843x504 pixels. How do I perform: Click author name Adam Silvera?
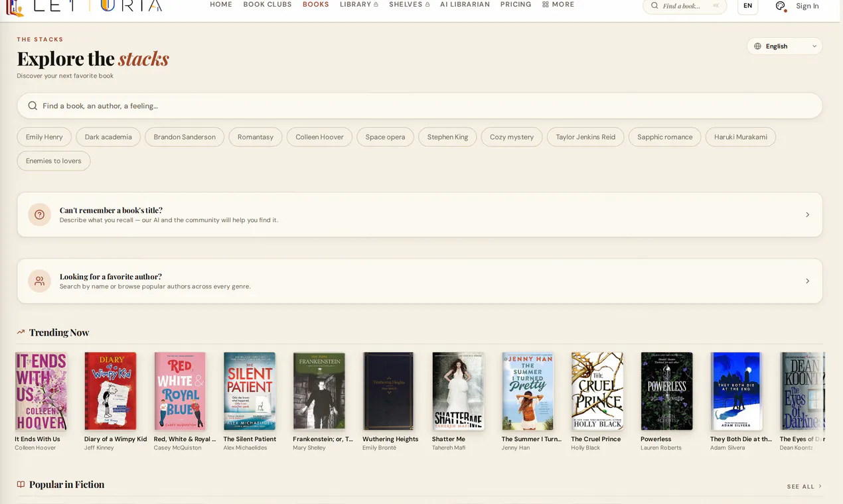click(x=728, y=448)
